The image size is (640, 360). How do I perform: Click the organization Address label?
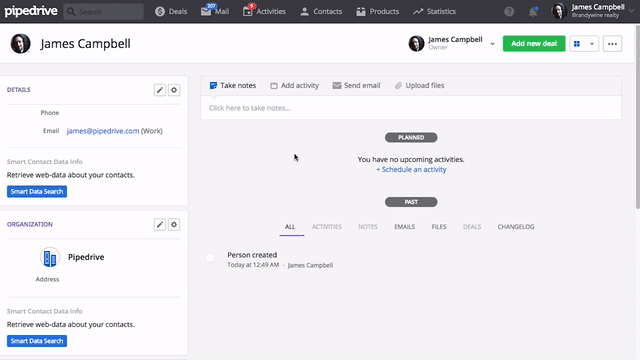[47, 279]
